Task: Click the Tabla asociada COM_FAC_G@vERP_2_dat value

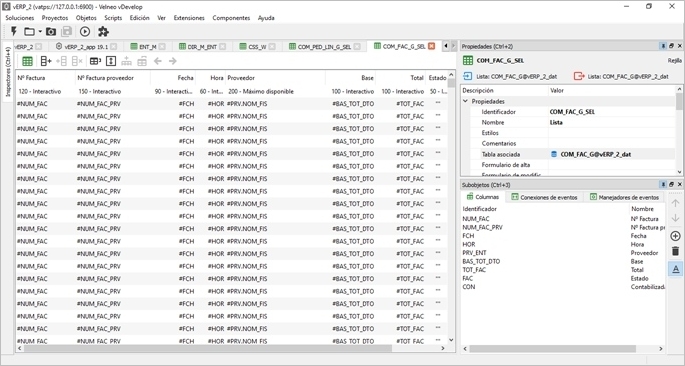Action: coord(596,154)
